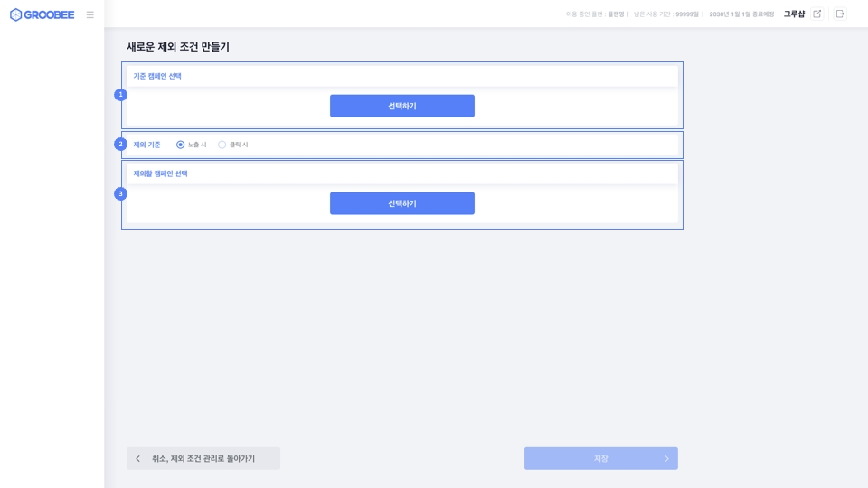Click the step 1 number badge
The width and height of the screenshot is (868, 488).
tap(120, 95)
